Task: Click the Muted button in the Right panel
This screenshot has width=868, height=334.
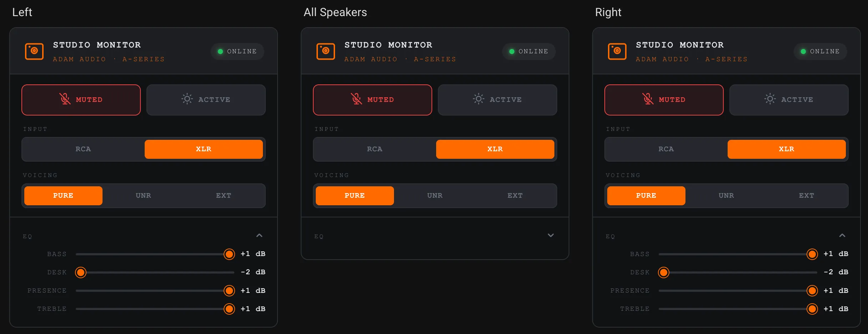Action: (x=664, y=100)
